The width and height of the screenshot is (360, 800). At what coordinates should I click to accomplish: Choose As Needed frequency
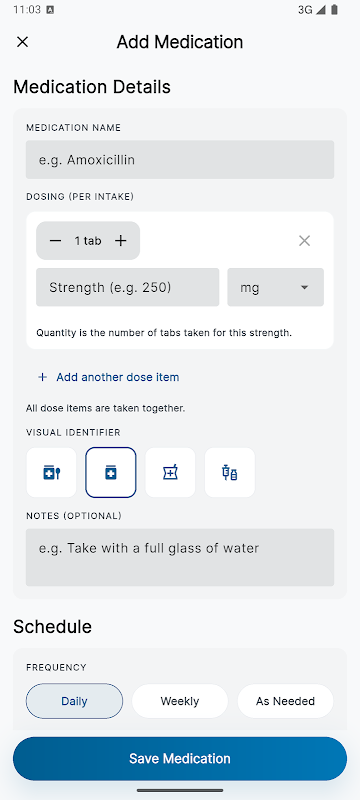[x=286, y=701]
